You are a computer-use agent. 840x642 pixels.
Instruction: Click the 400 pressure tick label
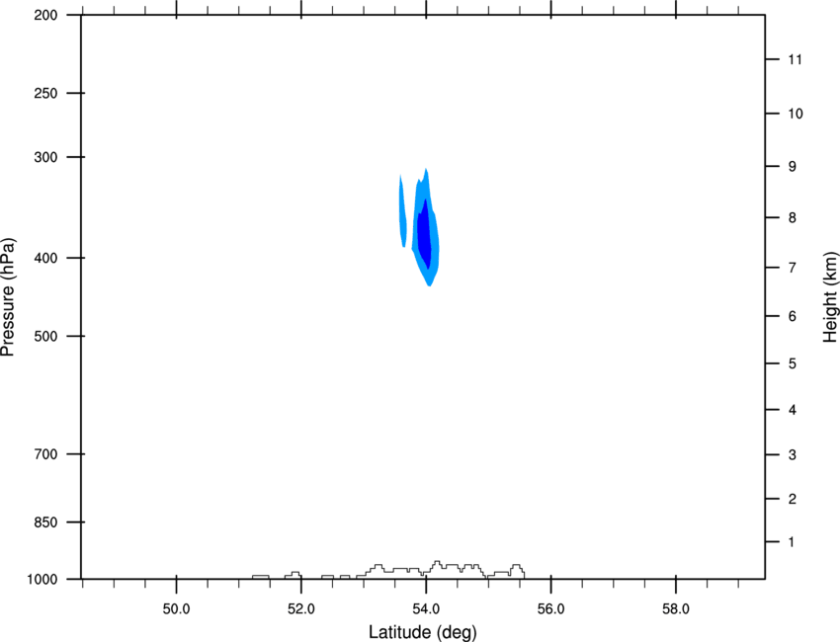(45, 258)
